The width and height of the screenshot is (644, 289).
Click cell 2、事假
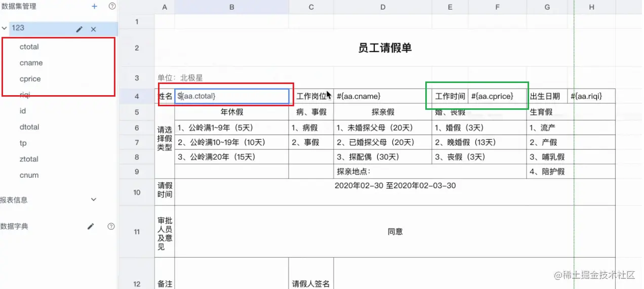pyautogui.click(x=311, y=143)
